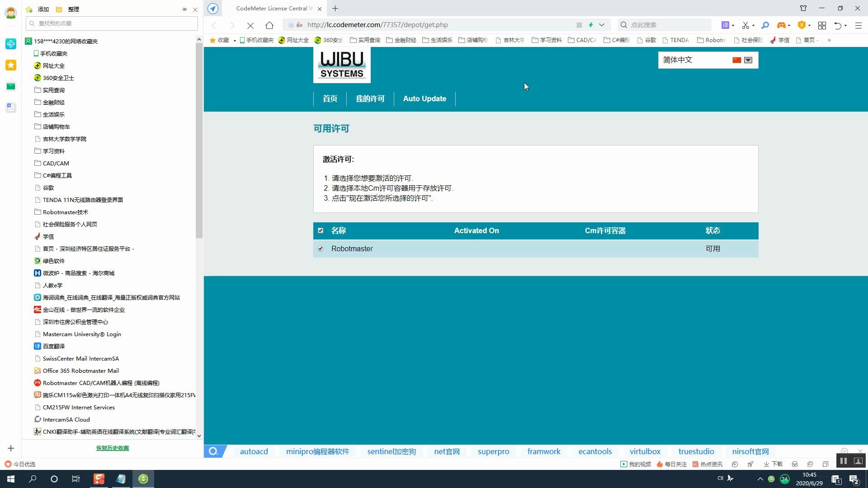The width and height of the screenshot is (868, 488).
Task: Click the WIBU Systems logo
Action: coord(341,64)
